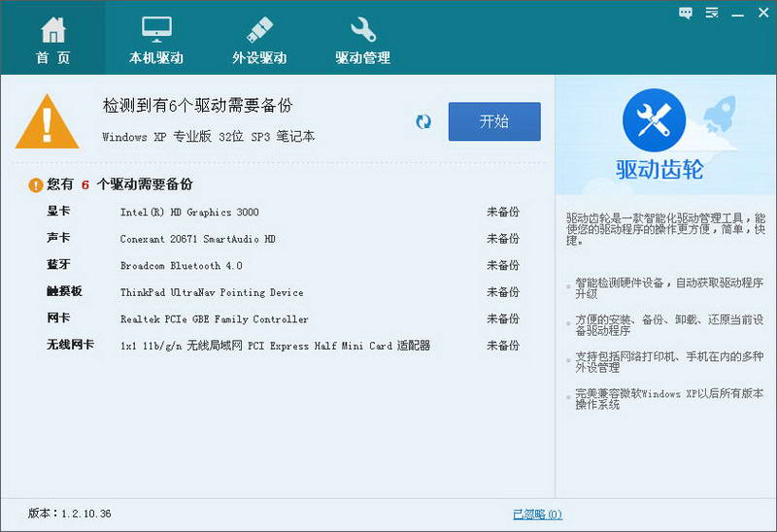777x532 pixels.
Task: Close the 驱动齿轮 window
Action: click(763, 13)
